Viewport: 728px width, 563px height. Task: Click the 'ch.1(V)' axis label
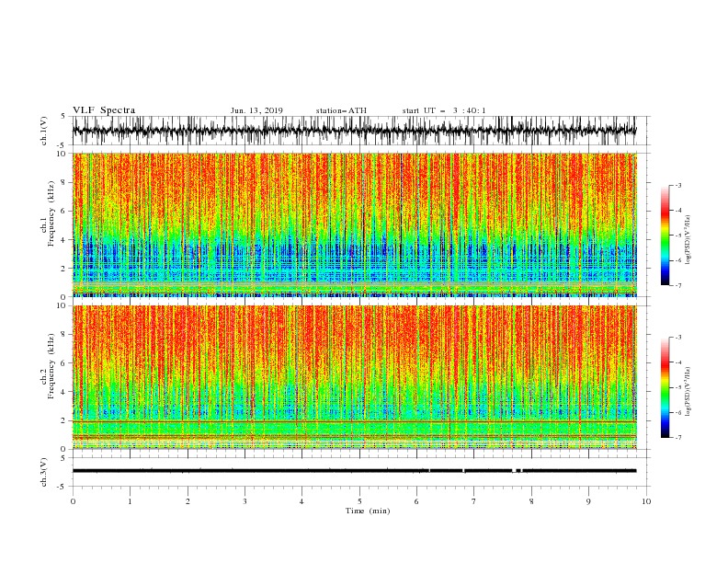[44, 131]
